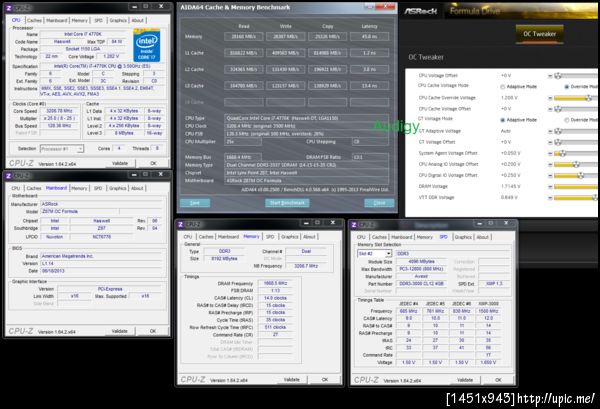600x409 pixels.
Task: Select Override Mode for CT Voltage Mode
Action: tap(567, 120)
